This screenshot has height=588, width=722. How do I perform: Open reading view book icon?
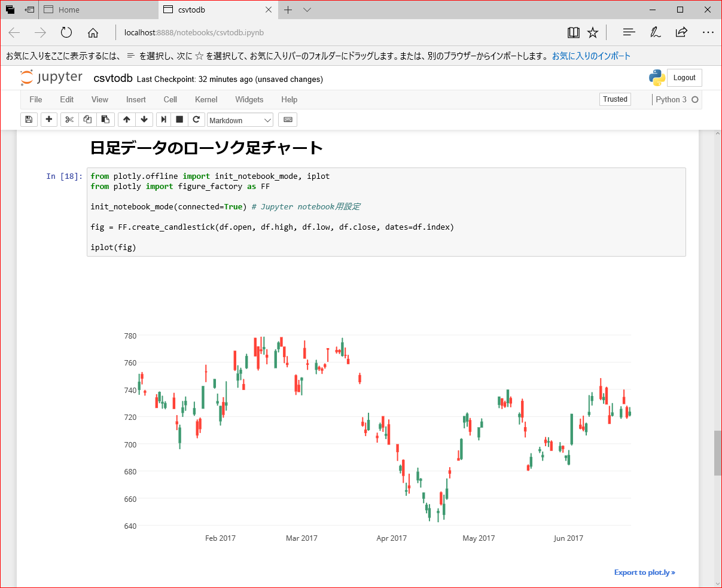573,32
